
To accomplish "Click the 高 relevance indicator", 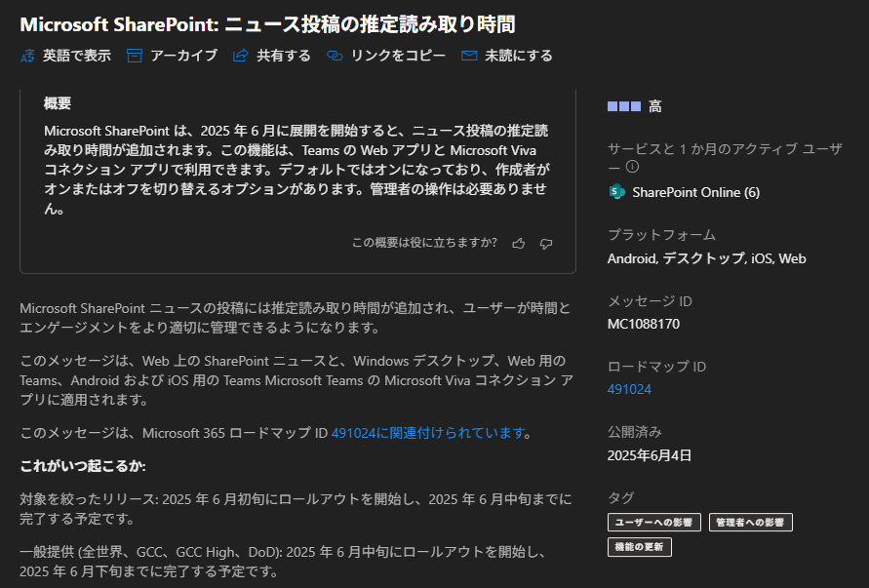I will point(635,106).
